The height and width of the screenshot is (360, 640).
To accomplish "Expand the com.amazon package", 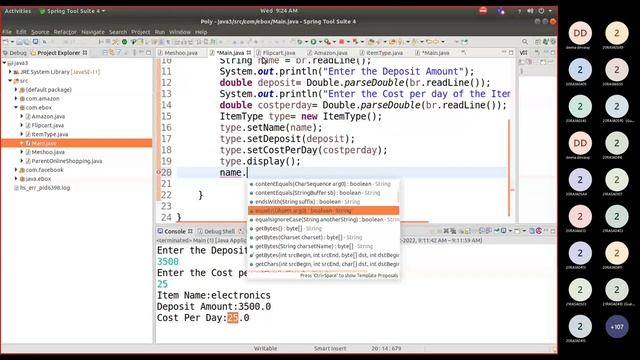I will click(16, 99).
